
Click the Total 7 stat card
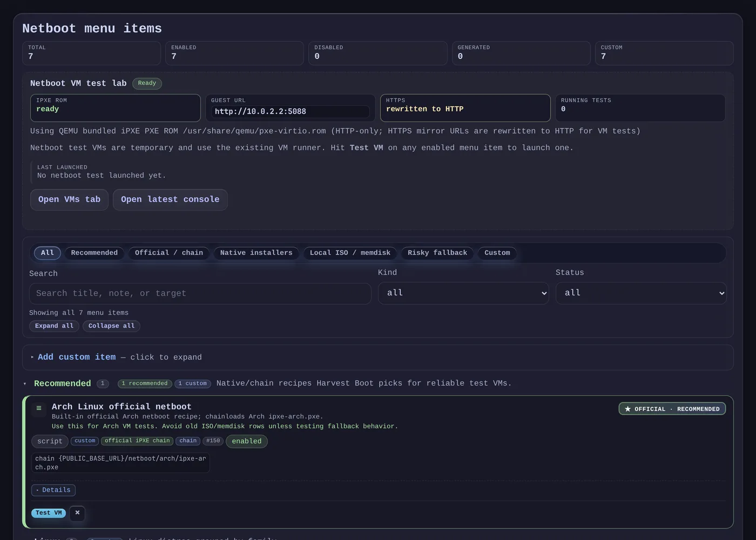pyautogui.click(x=91, y=53)
